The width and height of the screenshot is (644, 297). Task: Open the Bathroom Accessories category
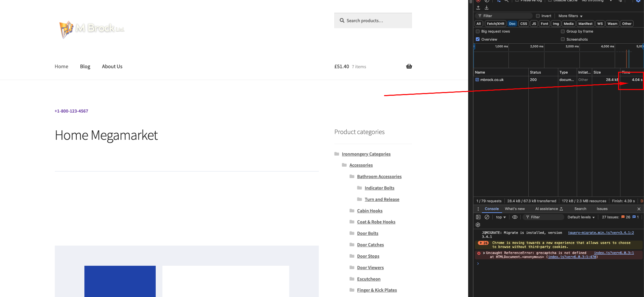pos(379,177)
